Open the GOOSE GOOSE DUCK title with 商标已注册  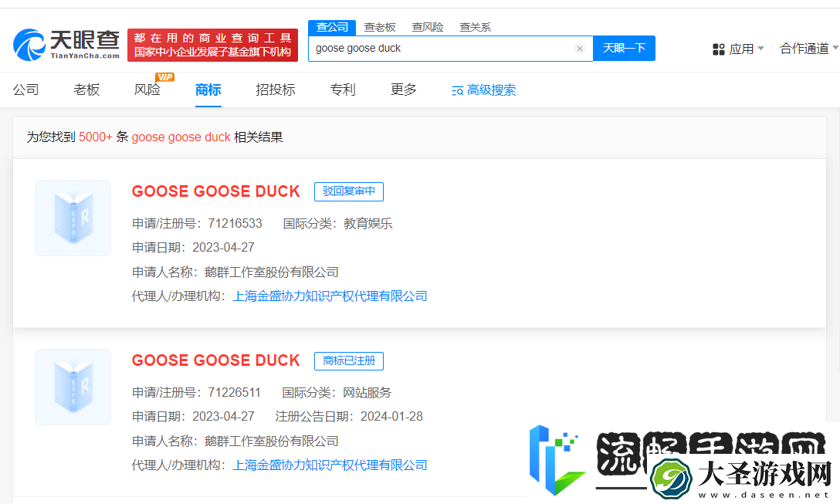pos(216,361)
